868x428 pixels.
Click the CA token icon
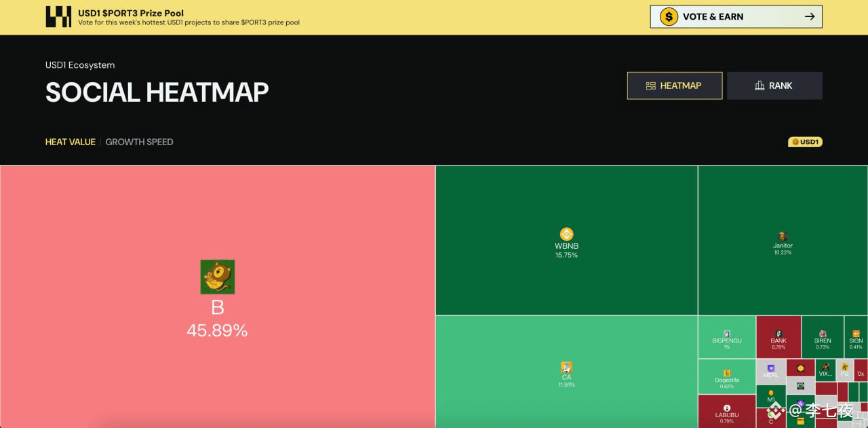click(x=566, y=368)
